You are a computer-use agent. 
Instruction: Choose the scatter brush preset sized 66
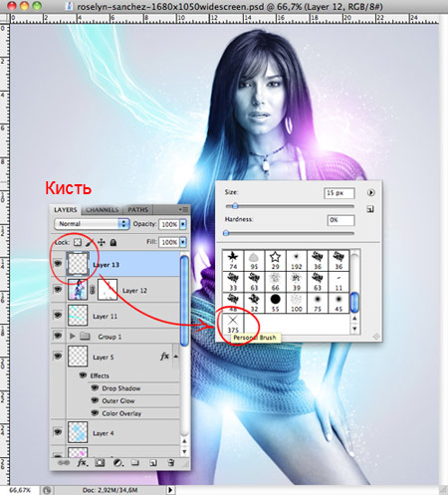(275, 282)
